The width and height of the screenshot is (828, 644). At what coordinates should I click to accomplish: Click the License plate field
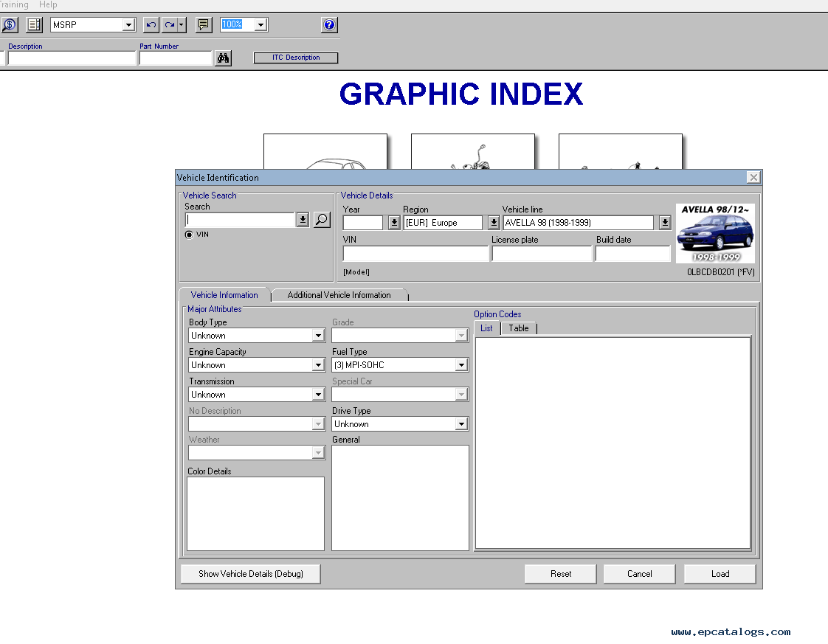[x=542, y=254]
